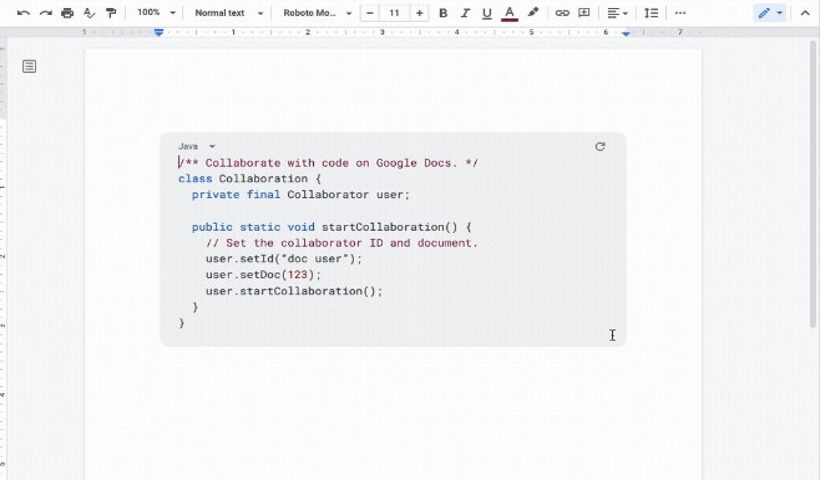Open the Java language dropdown in code block
This screenshot has height=480, width=820.
click(197, 146)
